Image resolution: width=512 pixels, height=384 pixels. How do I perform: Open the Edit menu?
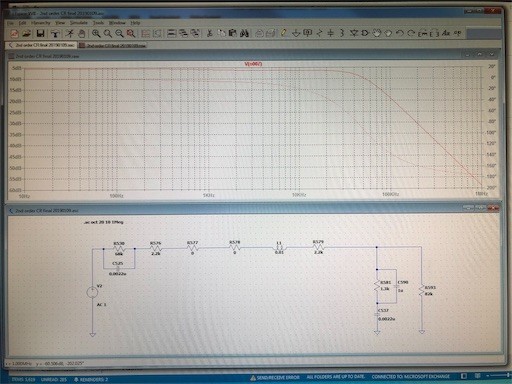tap(22, 23)
